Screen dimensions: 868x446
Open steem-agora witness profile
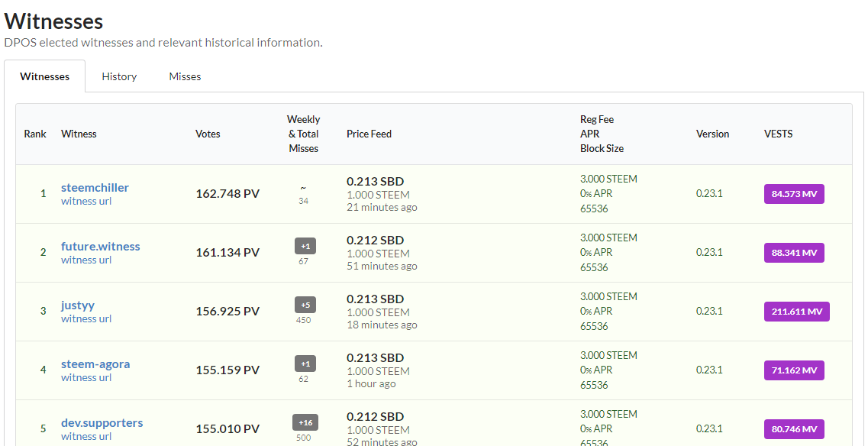point(95,364)
